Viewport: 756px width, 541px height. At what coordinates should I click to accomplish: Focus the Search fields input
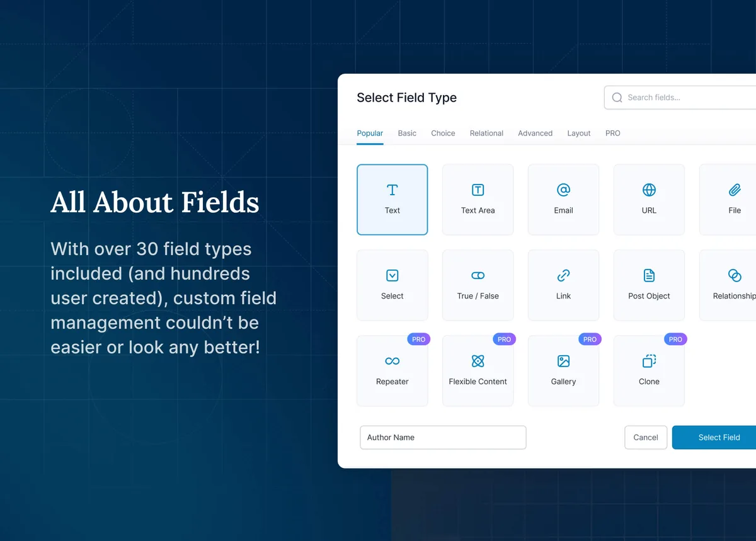click(680, 98)
